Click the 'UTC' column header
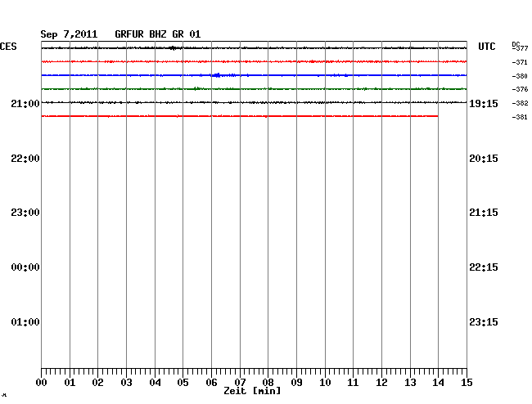The height and width of the screenshot is (404, 532). point(486,47)
